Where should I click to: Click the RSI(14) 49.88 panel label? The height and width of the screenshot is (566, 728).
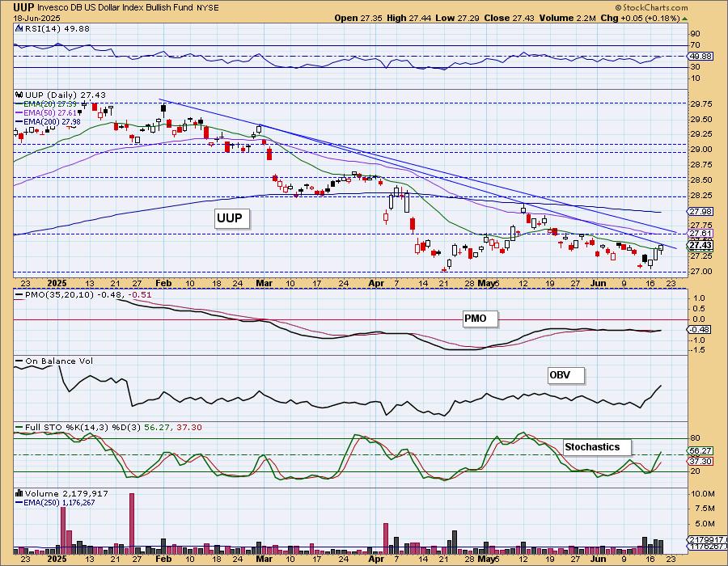(57, 29)
